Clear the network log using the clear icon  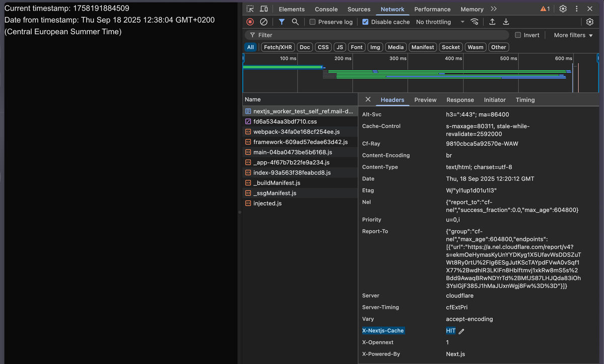(x=263, y=22)
